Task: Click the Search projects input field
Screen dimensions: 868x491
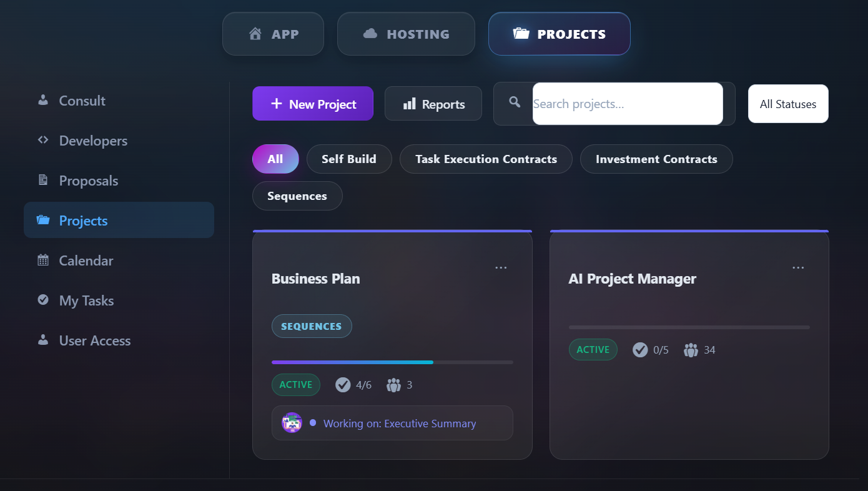Action: click(628, 104)
